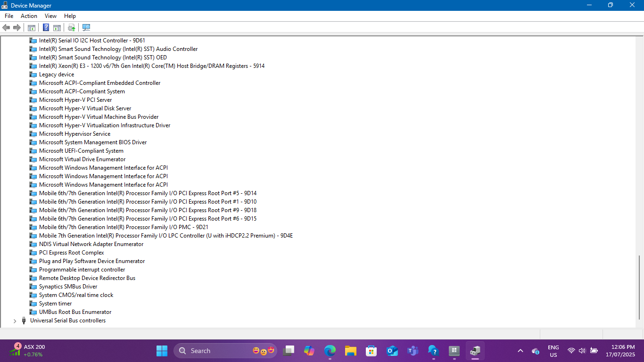This screenshot has width=644, height=362.
Task: Select System CMOS/real time clock
Action: pos(76,295)
